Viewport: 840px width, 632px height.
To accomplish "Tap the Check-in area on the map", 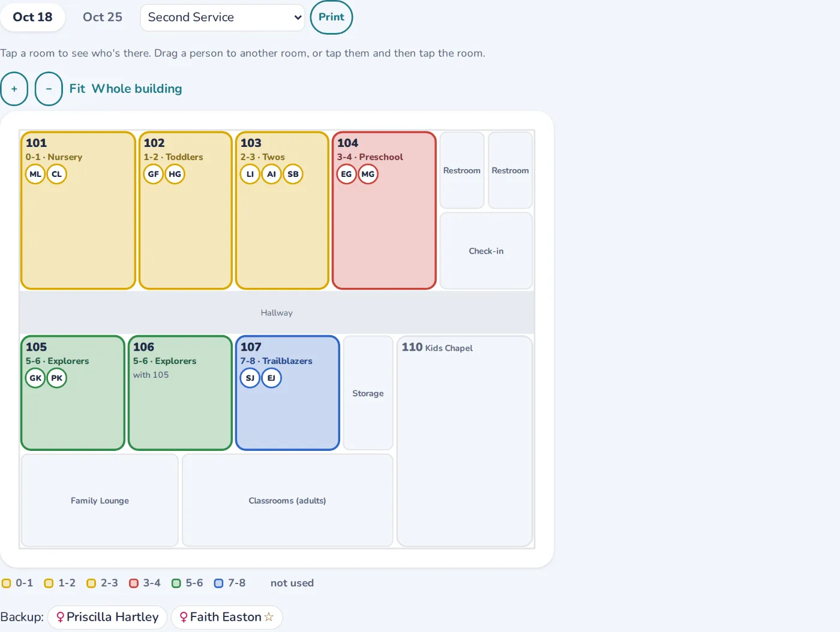I will click(486, 251).
